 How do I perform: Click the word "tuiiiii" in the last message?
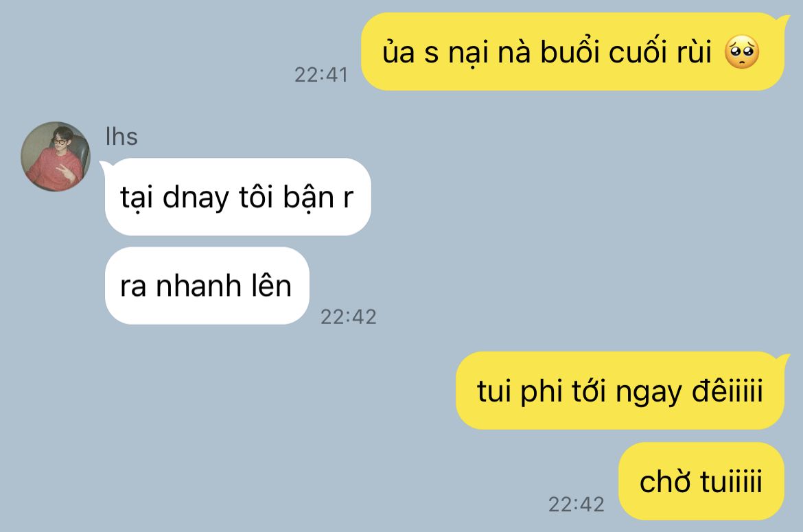pos(732,481)
